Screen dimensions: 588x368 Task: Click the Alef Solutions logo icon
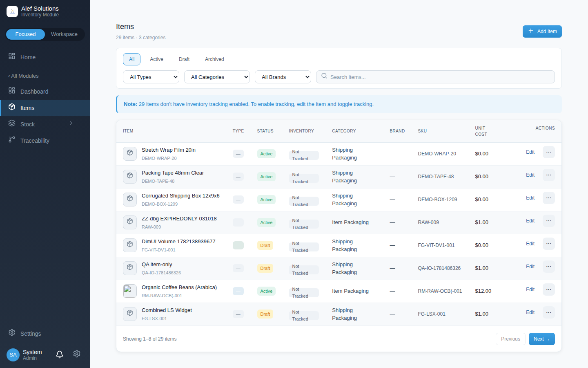click(12, 11)
